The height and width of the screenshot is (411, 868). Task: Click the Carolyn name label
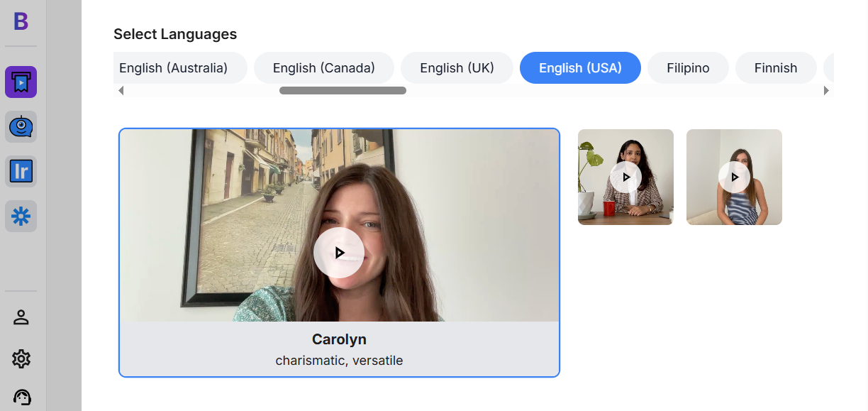339,339
